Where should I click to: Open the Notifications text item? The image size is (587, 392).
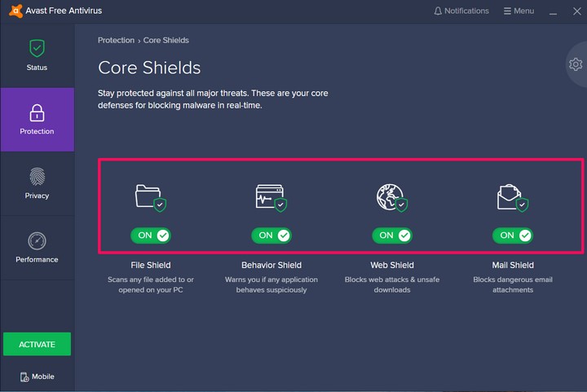tap(466, 11)
